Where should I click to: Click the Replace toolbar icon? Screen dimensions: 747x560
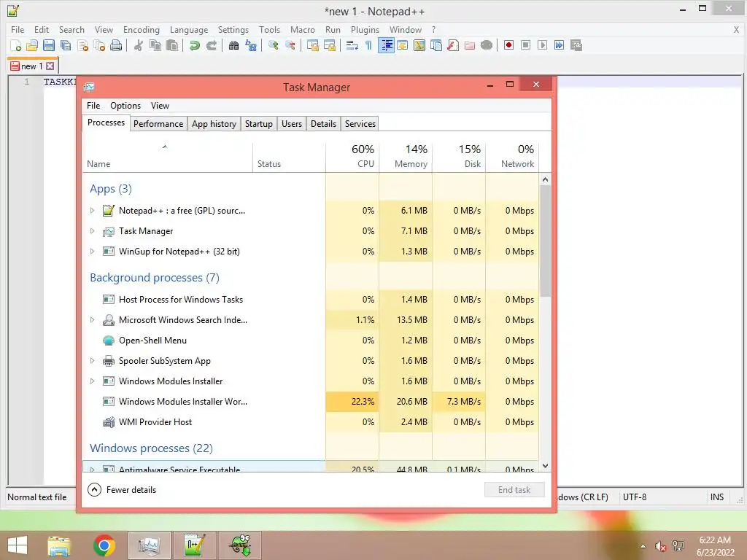[251, 46]
